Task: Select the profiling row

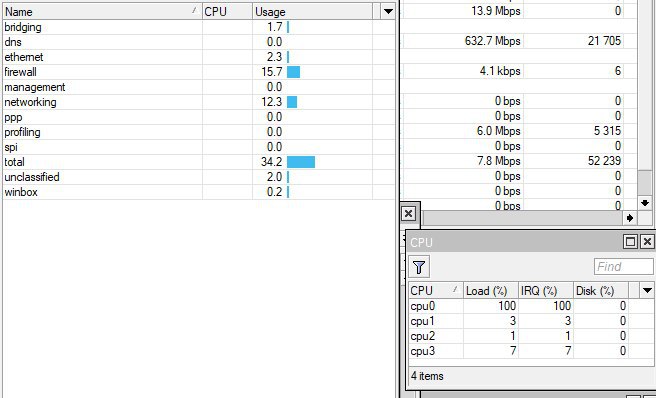Action: coord(199,132)
